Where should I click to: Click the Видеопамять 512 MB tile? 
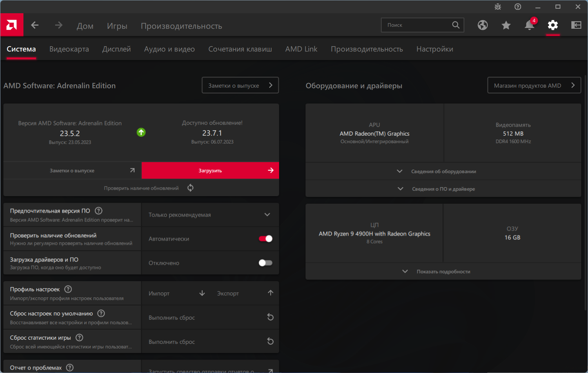pos(513,133)
